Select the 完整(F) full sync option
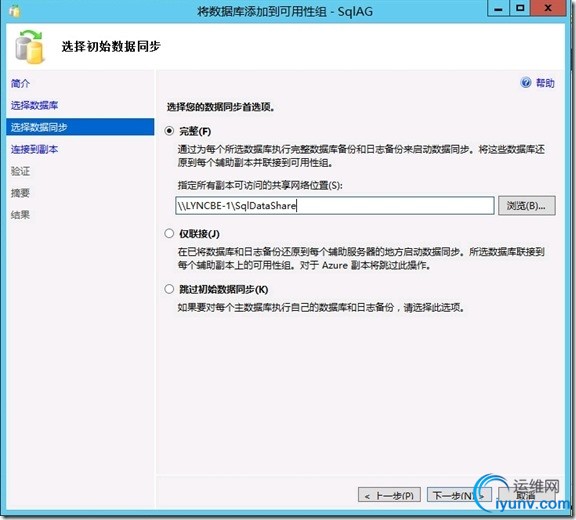 169,131
